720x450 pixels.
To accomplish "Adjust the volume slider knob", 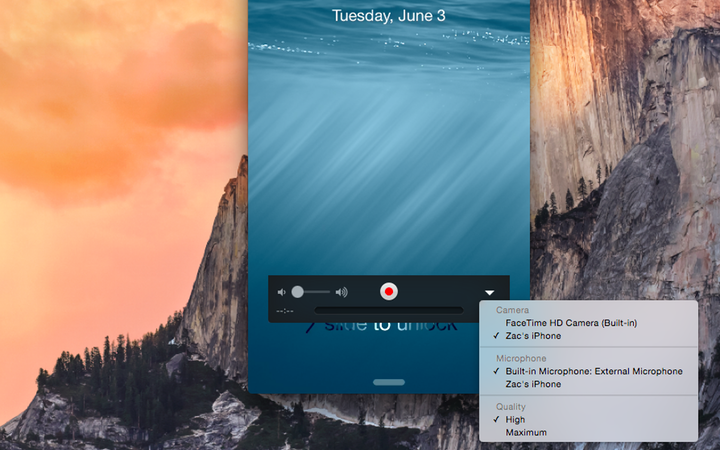I will click(298, 292).
